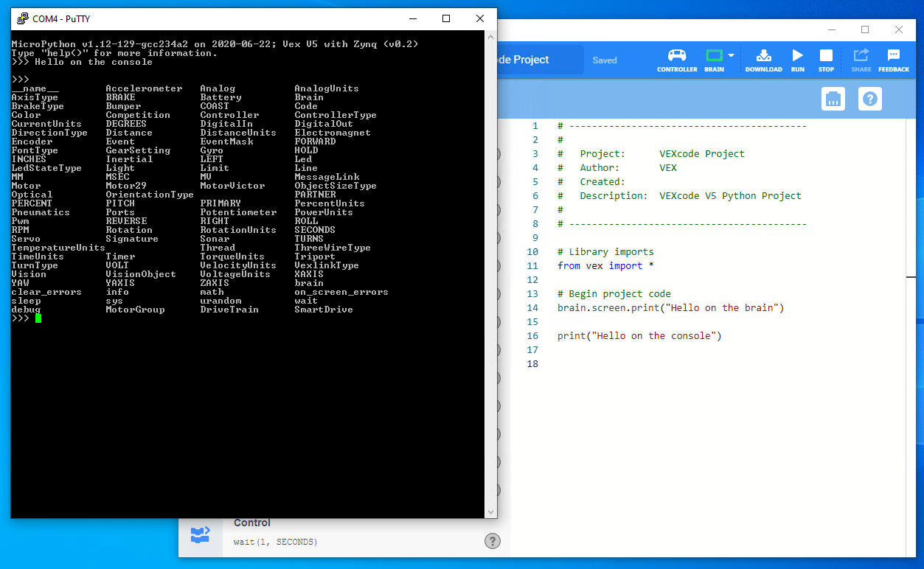Open the Devices port icon panel
Viewport: 924px width, 569px height.
pos(833,99)
